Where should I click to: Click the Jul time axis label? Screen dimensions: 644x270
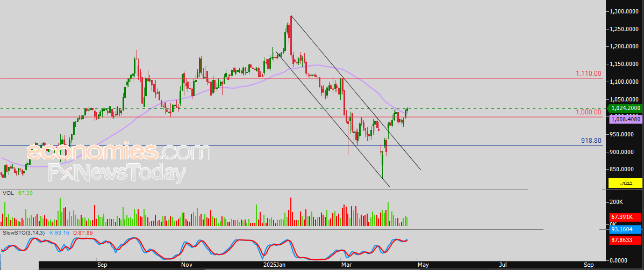(x=504, y=265)
